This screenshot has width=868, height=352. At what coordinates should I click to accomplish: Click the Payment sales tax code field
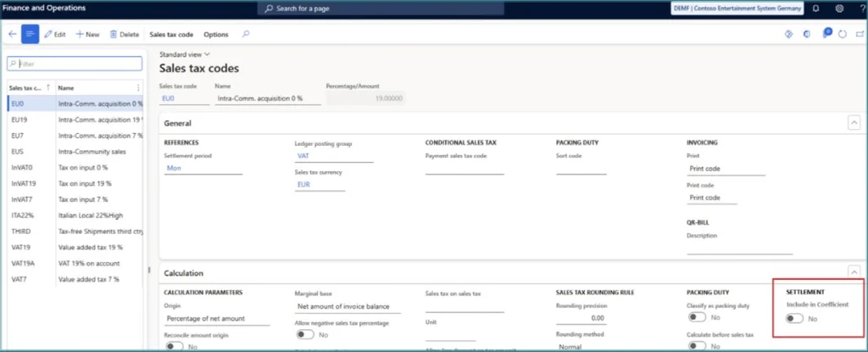465,168
